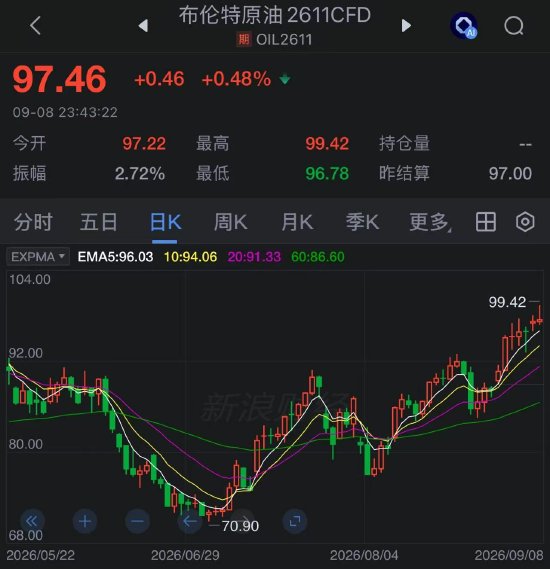Click the open price 97.22
This screenshot has width=550, height=569.
coord(144,143)
